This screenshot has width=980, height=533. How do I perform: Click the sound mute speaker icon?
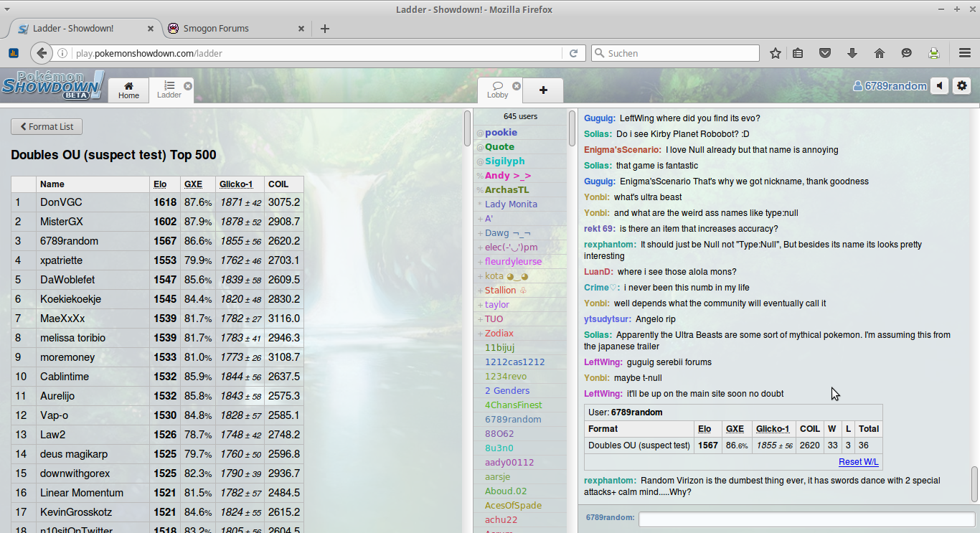coord(940,86)
